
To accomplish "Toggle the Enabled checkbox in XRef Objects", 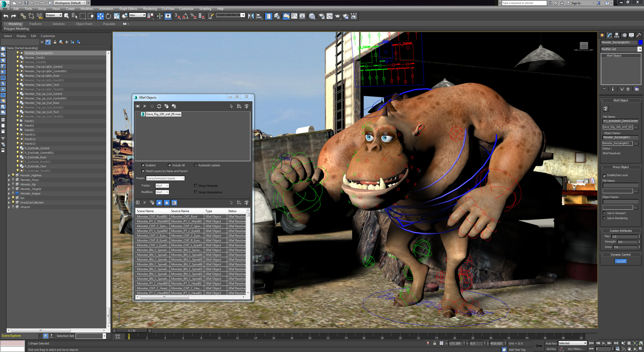I will tap(143, 165).
